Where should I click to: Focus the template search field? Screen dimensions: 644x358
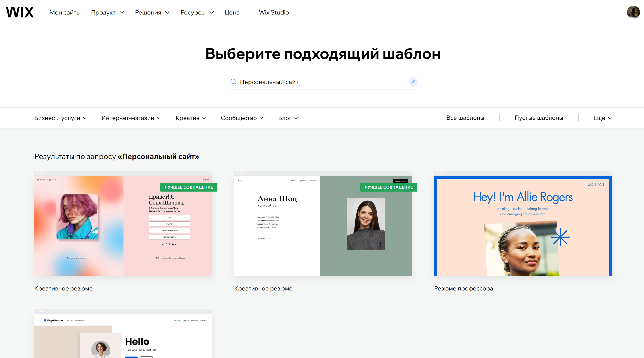(x=322, y=82)
